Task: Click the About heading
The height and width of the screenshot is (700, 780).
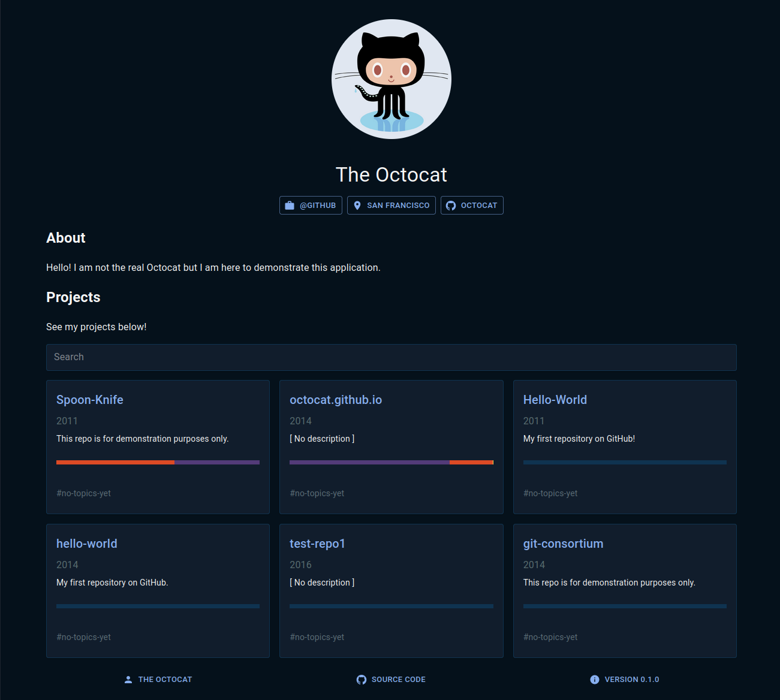Action: pos(66,238)
